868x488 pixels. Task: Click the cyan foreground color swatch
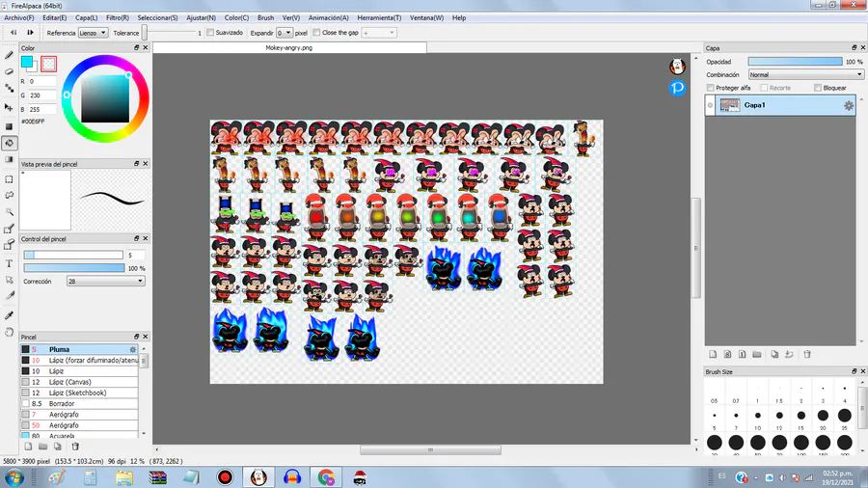click(27, 62)
